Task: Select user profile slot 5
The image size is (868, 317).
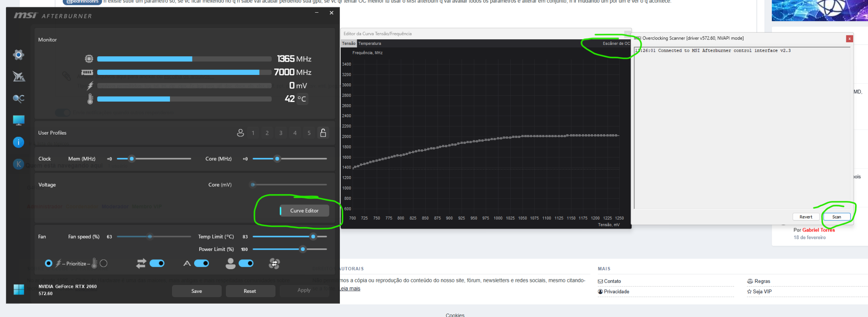Action: point(309,133)
